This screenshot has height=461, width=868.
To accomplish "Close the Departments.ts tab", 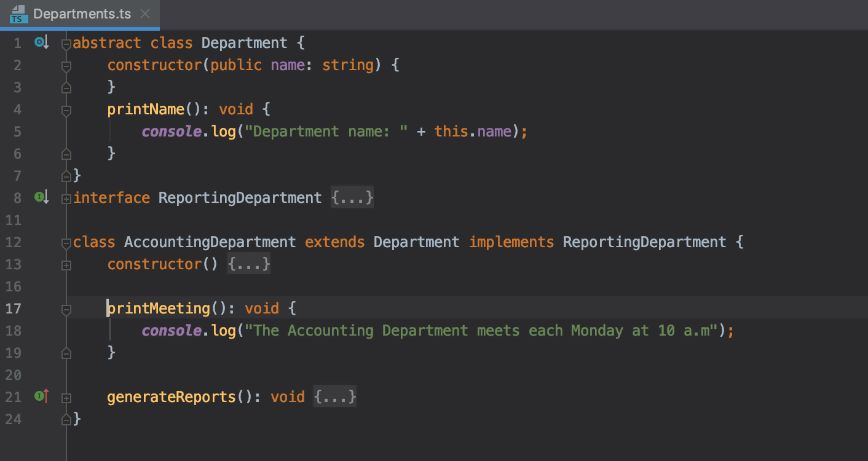I will tap(145, 14).
